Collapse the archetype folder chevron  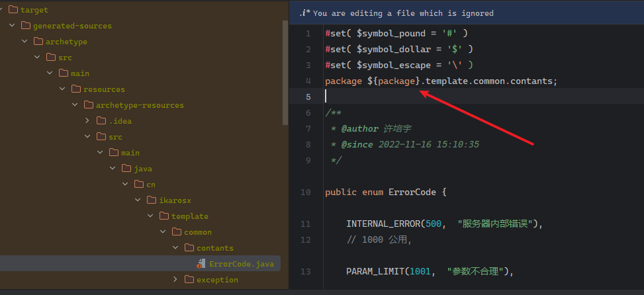pos(24,42)
